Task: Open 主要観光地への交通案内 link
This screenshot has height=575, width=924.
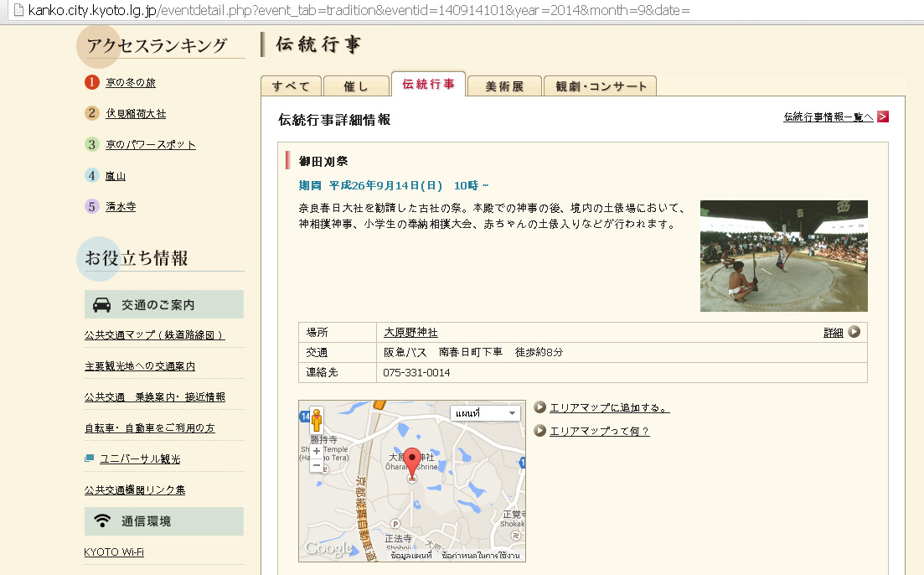Action: (140, 366)
